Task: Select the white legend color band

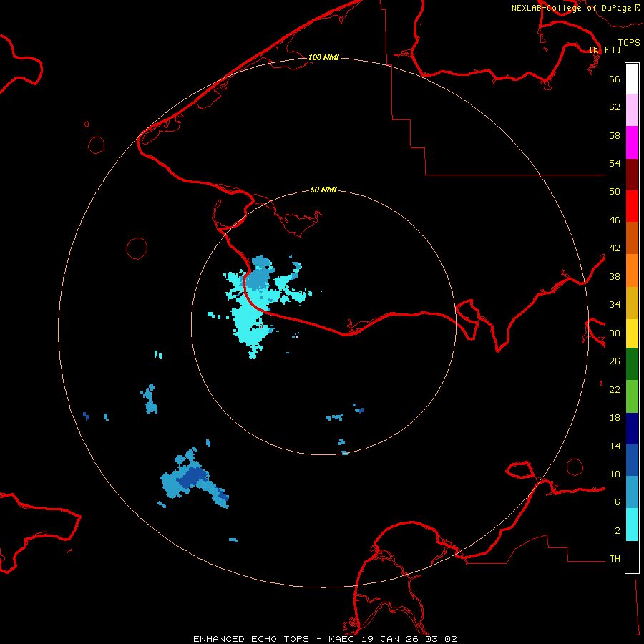Action: click(632, 79)
